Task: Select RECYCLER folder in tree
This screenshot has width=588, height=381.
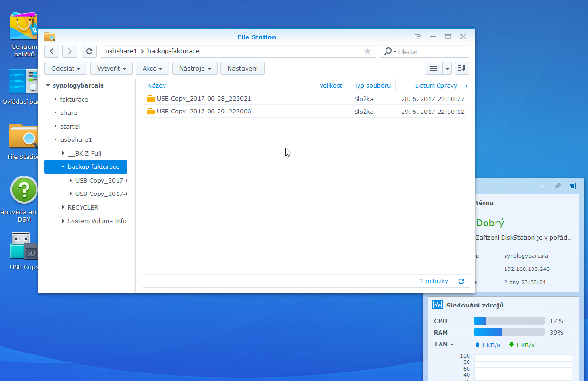Action: 83,208
